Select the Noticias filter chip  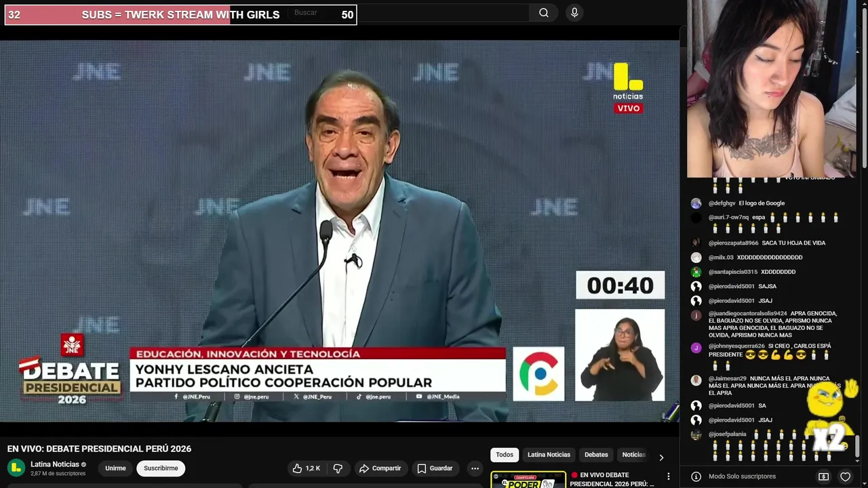[633, 455]
